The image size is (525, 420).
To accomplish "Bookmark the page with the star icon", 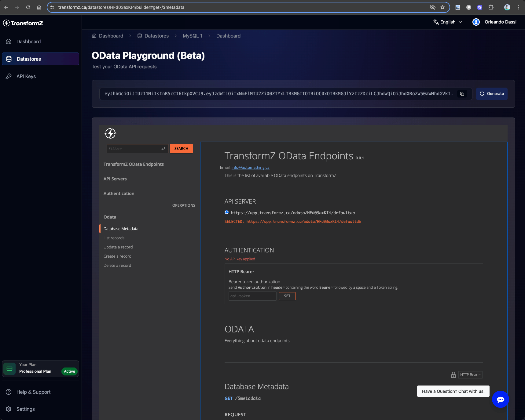I will 442,7.
